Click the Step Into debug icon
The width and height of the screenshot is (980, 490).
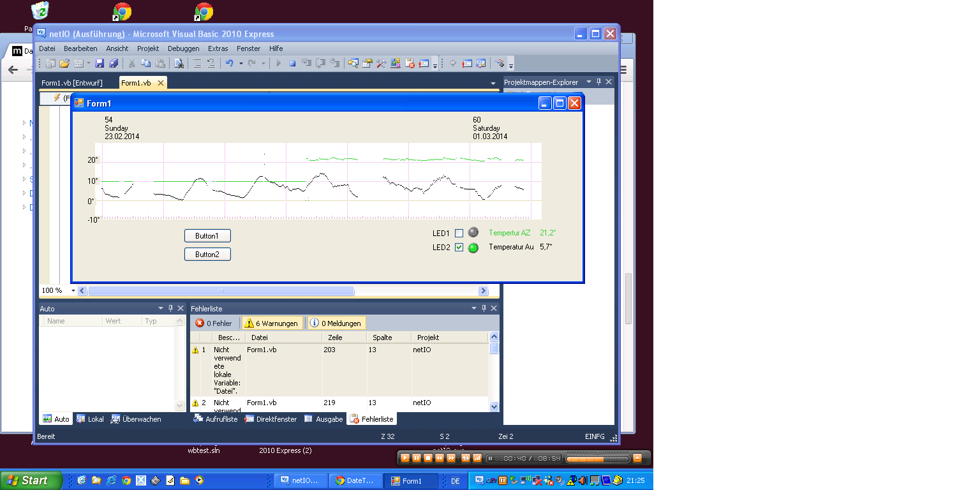(x=306, y=63)
